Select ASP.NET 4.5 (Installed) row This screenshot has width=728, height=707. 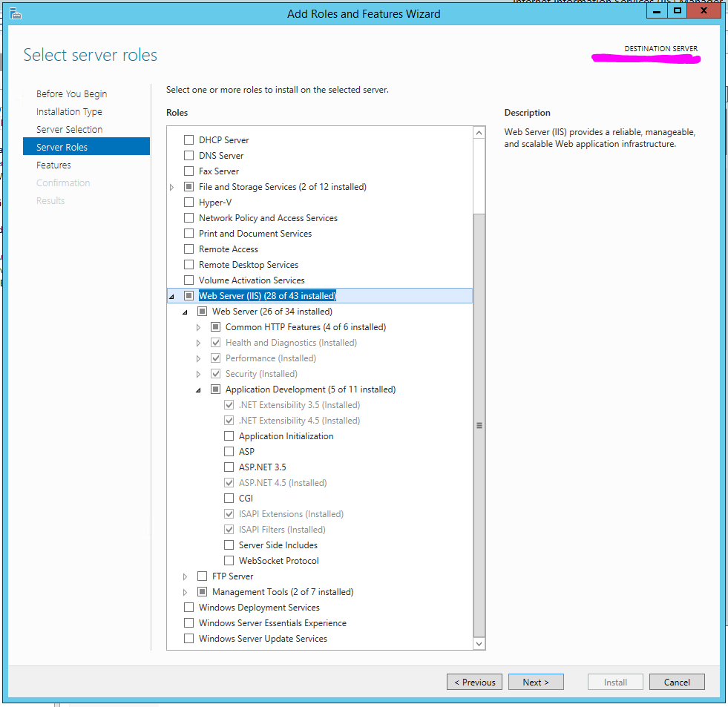tap(283, 483)
